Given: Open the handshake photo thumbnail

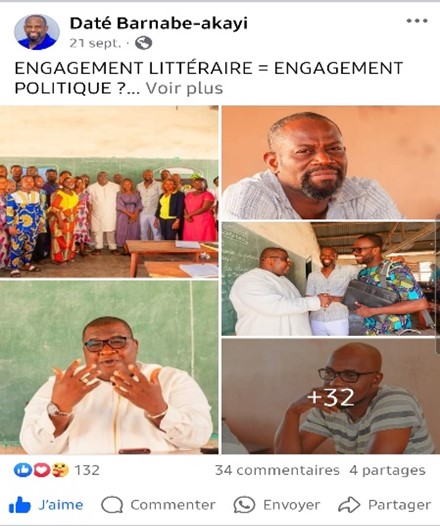Looking at the screenshot, I should [331, 279].
